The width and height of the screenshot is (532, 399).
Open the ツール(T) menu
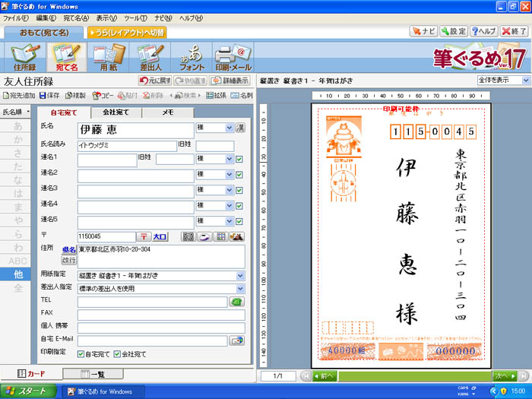(135, 17)
